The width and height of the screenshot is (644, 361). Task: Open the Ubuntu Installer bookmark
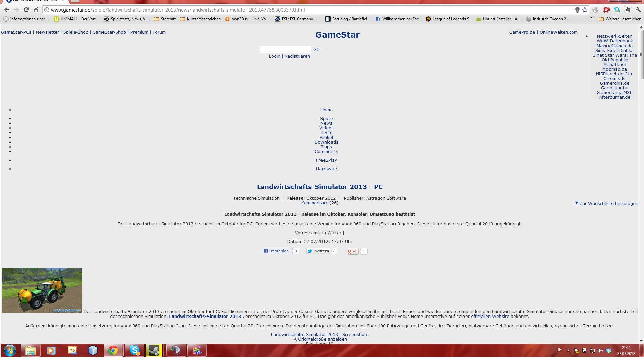[498, 19]
